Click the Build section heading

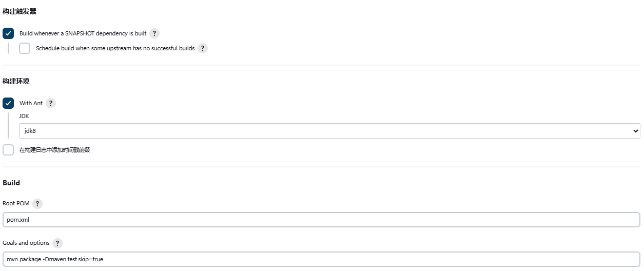pyautogui.click(x=11, y=183)
